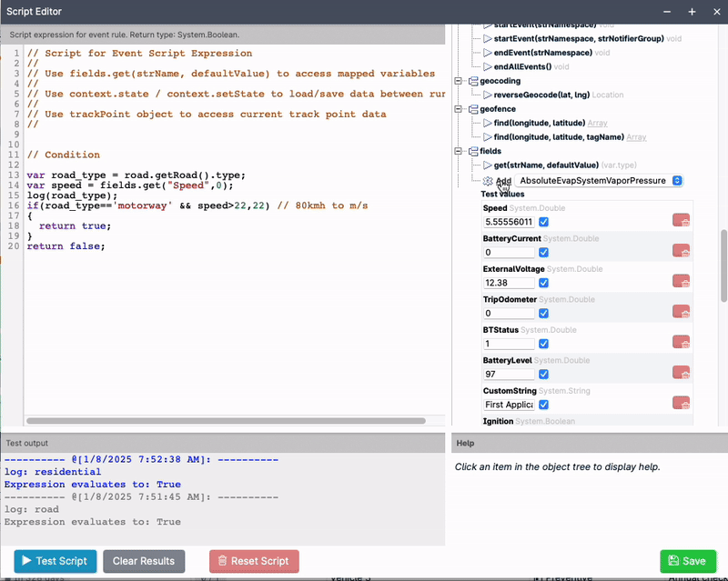Click arrow icon of find(longitude, latitude) Array
The image size is (728, 581).
(x=488, y=123)
